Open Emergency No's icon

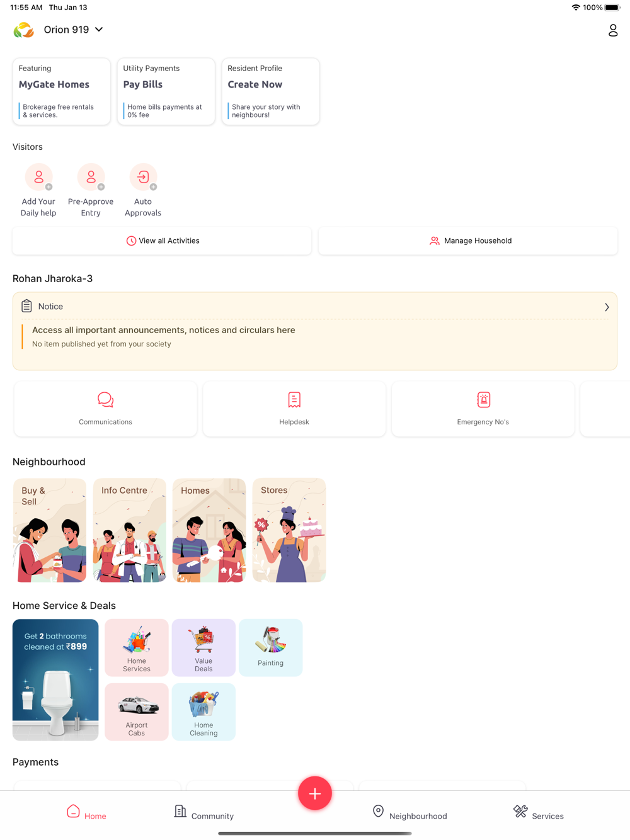coord(483,400)
